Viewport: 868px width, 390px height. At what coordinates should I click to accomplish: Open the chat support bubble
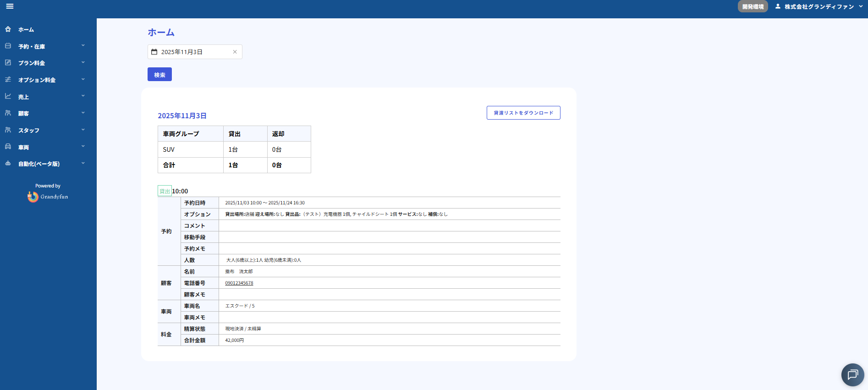pyautogui.click(x=852, y=375)
